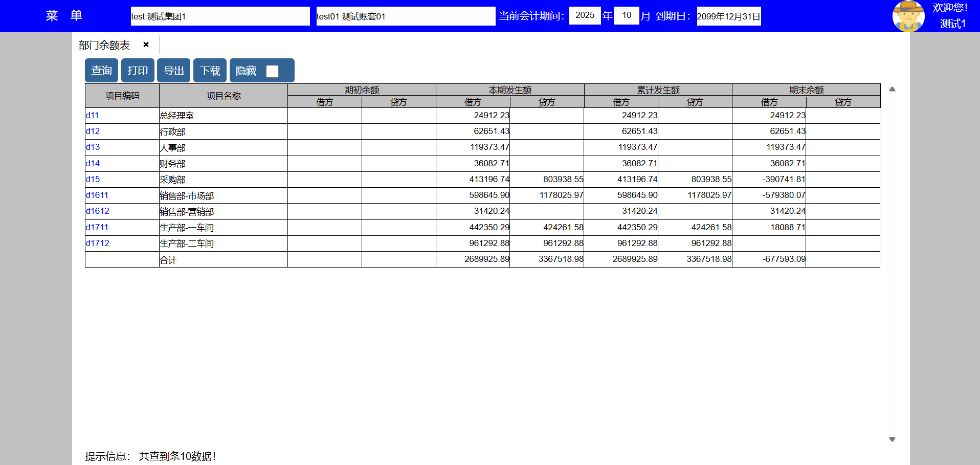Toggle the 隐藏 checkbox
The height and width of the screenshot is (465, 980).
(x=272, y=71)
